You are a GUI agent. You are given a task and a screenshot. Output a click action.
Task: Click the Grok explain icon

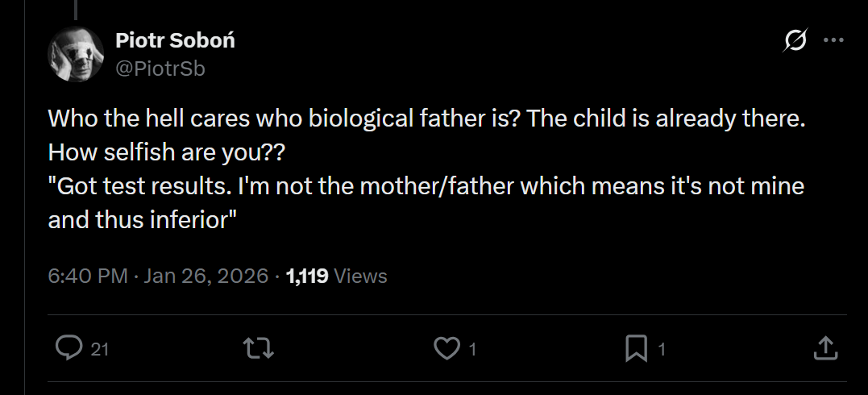[795, 41]
